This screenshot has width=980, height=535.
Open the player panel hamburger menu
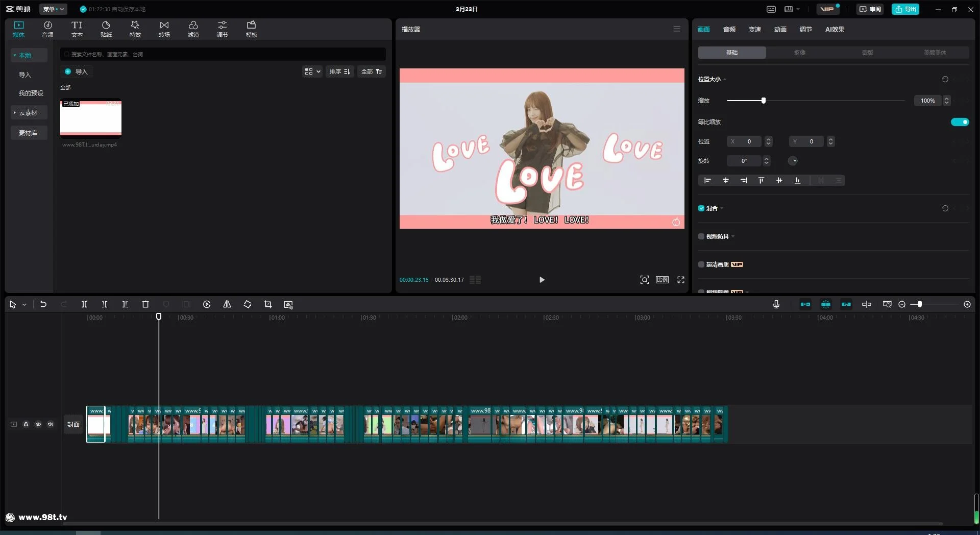click(677, 29)
